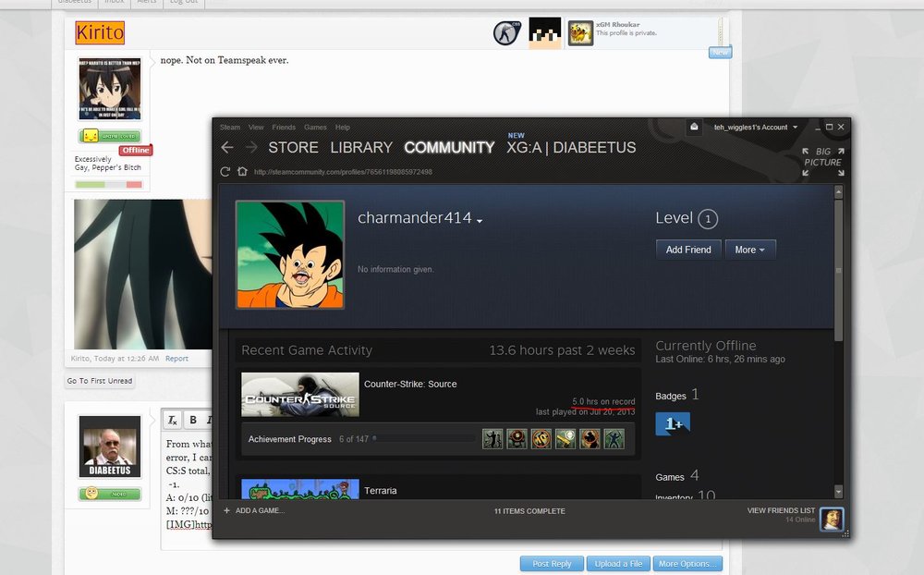Viewport: 924px width, 575px height.
Task: Click Add Friend on charmander414's profile
Action: [688, 250]
